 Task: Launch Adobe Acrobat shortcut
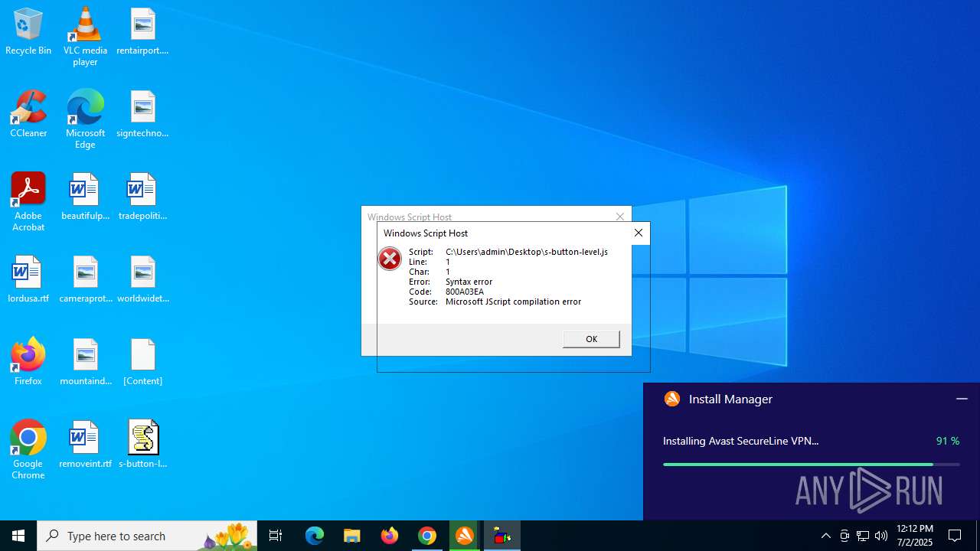pyautogui.click(x=28, y=201)
